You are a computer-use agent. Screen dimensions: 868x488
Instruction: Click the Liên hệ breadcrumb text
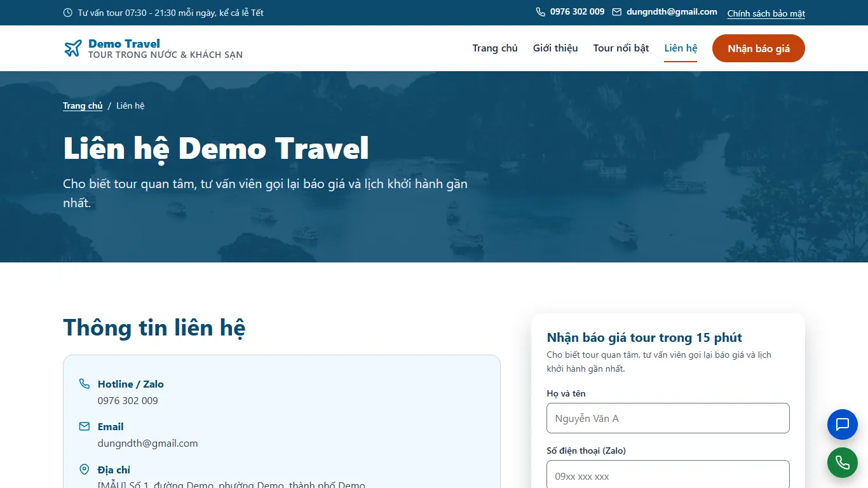130,106
